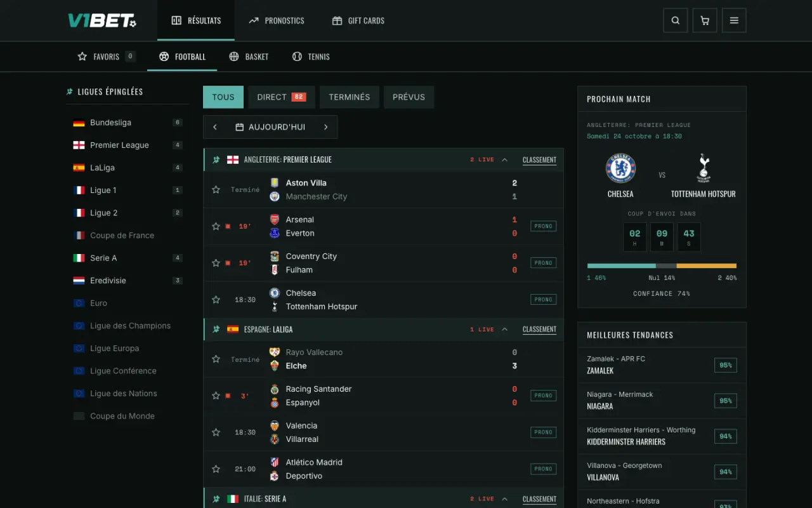Image resolution: width=812 pixels, height=508 pixels.
Task: Go to the next day arrow
Action: pos(325,127)
